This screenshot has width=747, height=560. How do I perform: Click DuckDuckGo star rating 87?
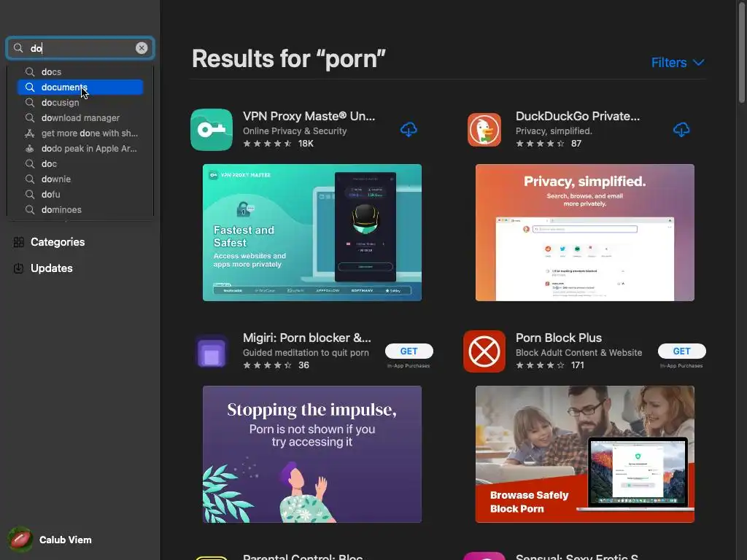549,144
